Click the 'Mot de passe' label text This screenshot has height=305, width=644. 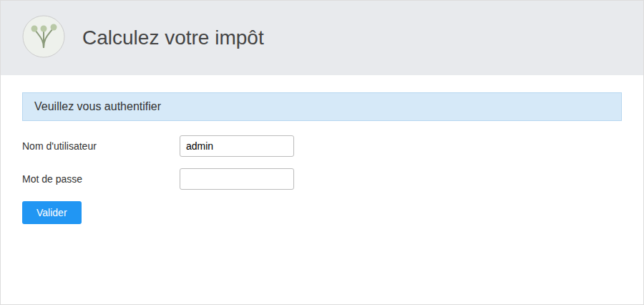tap(52, 179)
